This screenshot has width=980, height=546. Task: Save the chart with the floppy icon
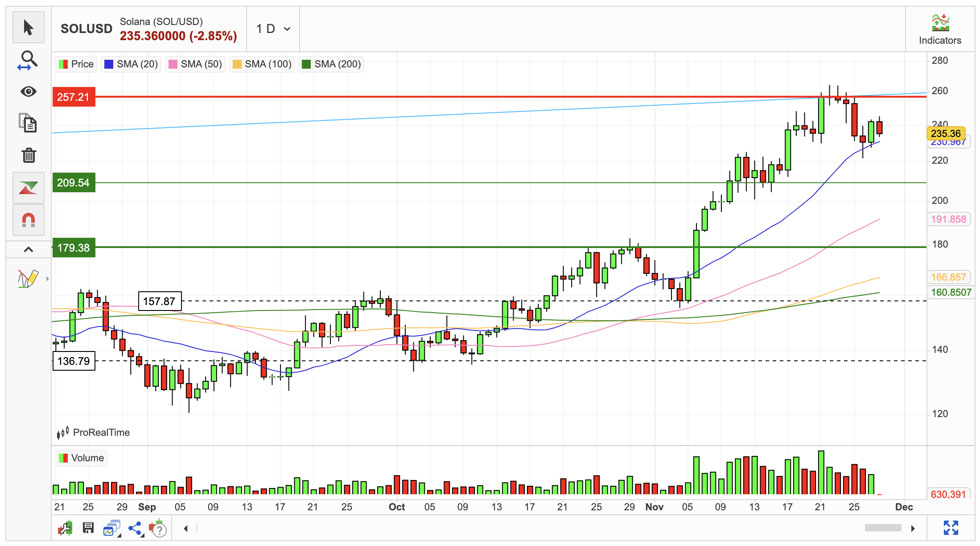tap(88, 528)
